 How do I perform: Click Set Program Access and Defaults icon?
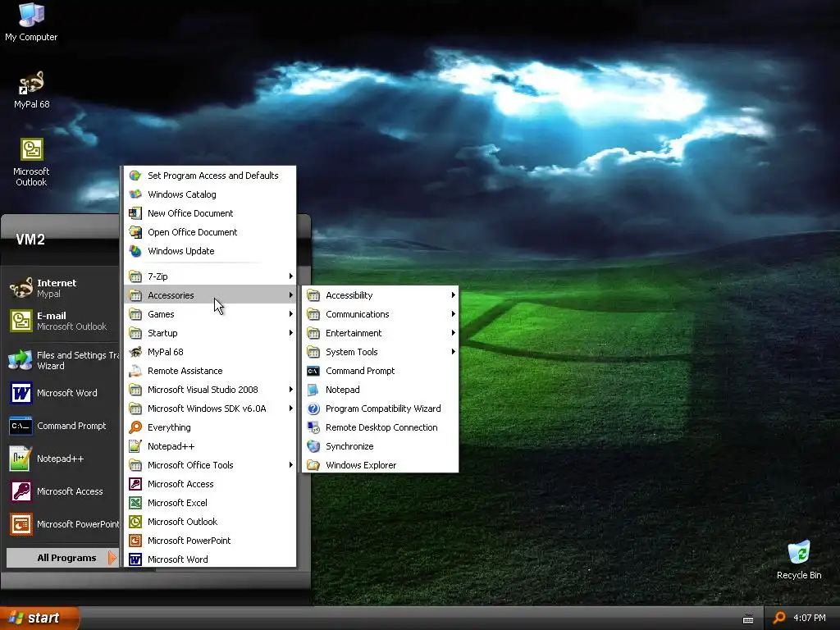point(135,176)
